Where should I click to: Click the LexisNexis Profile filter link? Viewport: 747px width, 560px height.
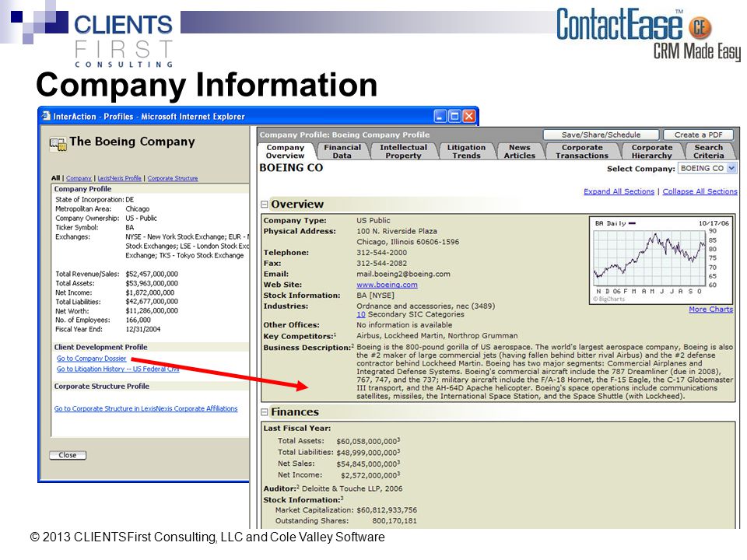pos(120,178)
